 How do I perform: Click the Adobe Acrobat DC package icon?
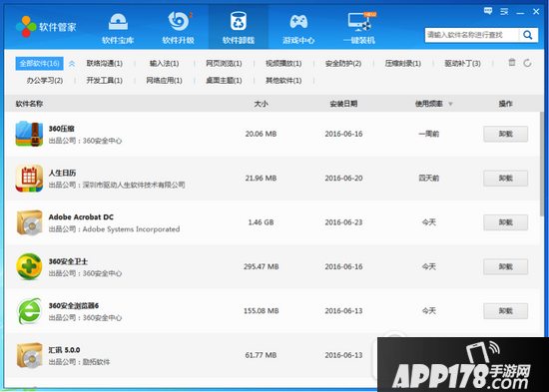pyautogui.click(x=29, y=222)
